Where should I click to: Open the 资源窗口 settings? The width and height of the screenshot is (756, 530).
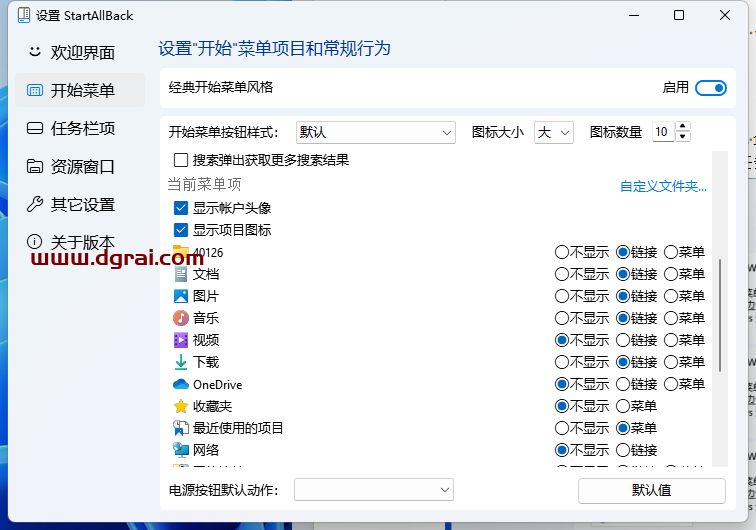point(80,166)
